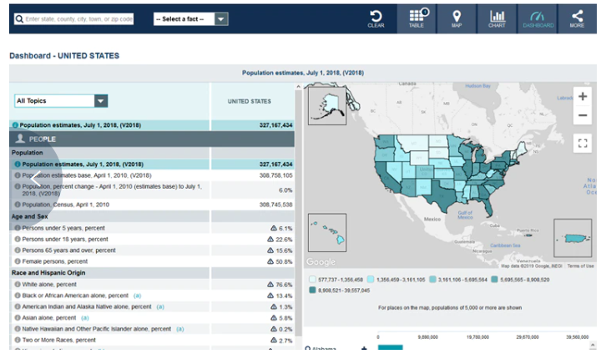This screenshot has height=364, width=611.
Task: Open the Chart view
Action: pyautogui.click(x=497, y=18)
